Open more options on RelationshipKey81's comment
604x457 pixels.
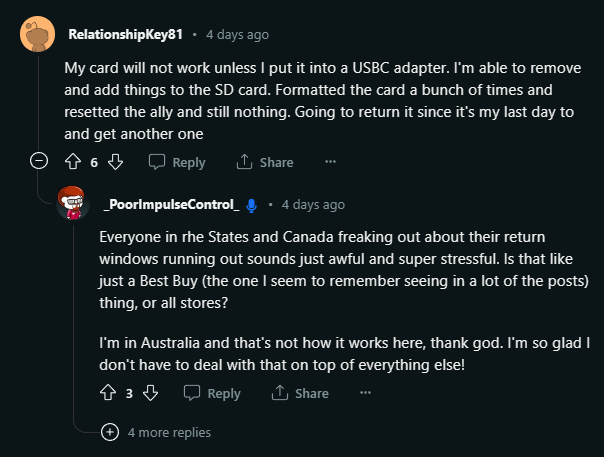coord(331,161)
